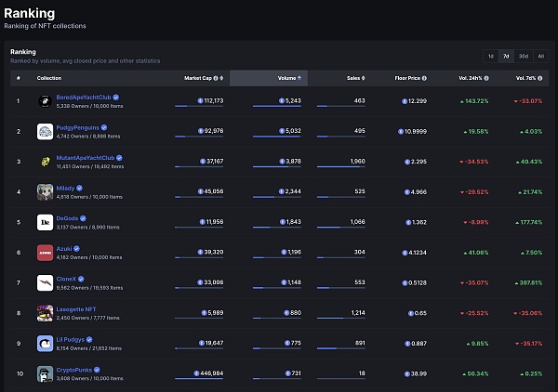Screen dimensions: 558x392
Task: Click the BoredApeYachtClub volume bar
Action: (x=276, y=107)
